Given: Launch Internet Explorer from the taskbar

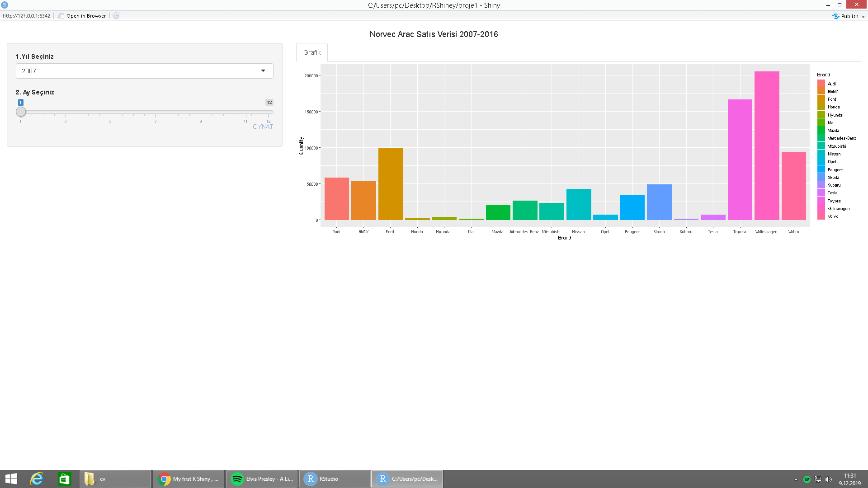Looking at the screenshot, I should click(x=37, y=479).
